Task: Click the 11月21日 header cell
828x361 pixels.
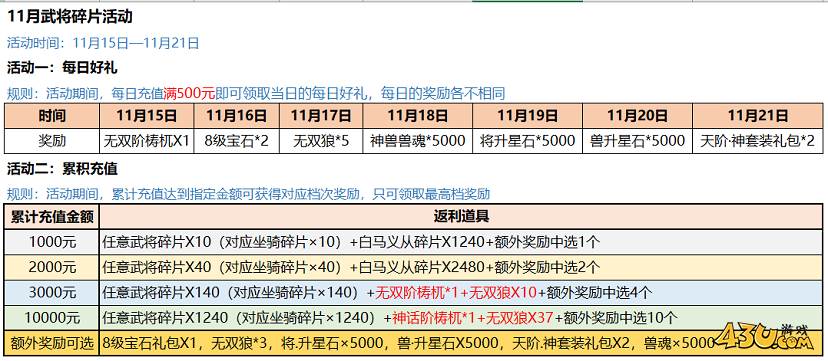Action: (758, 116)
